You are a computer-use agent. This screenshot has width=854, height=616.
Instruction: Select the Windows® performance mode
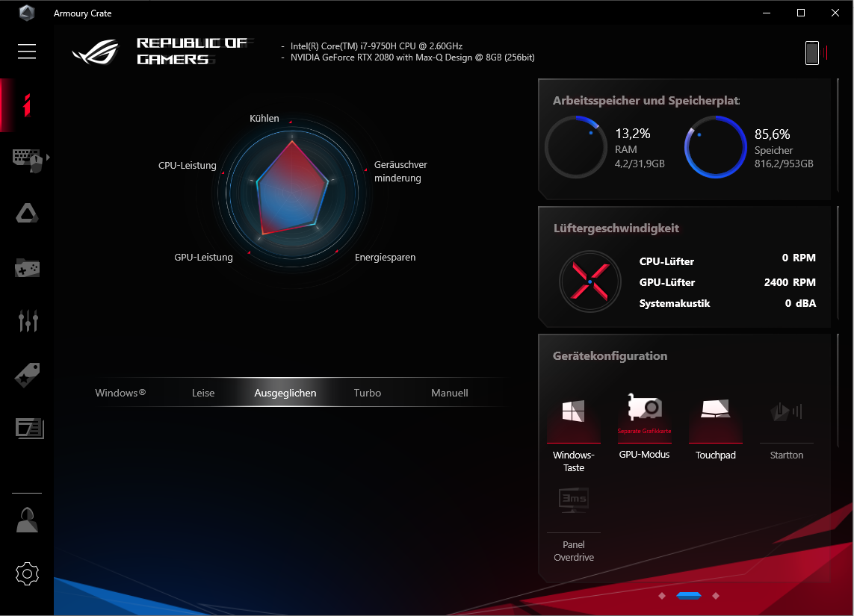point(120,393)
